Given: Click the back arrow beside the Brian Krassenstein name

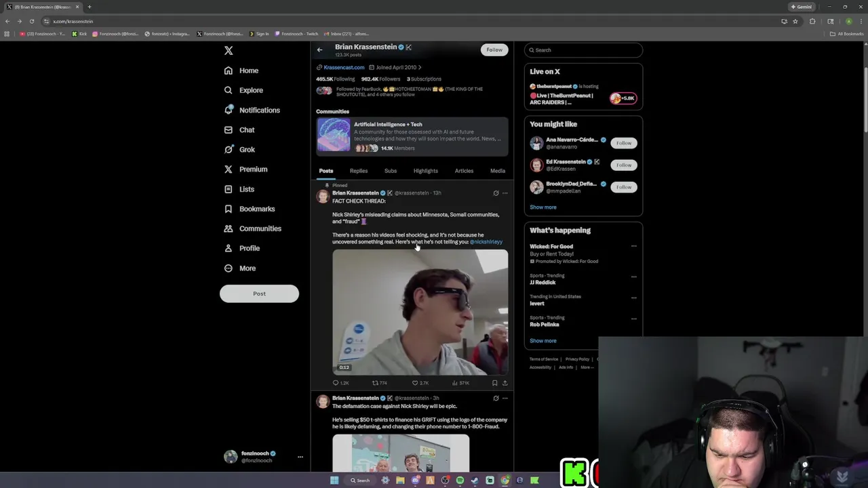Looking at the screenshot, I should [x=320, y=49].
